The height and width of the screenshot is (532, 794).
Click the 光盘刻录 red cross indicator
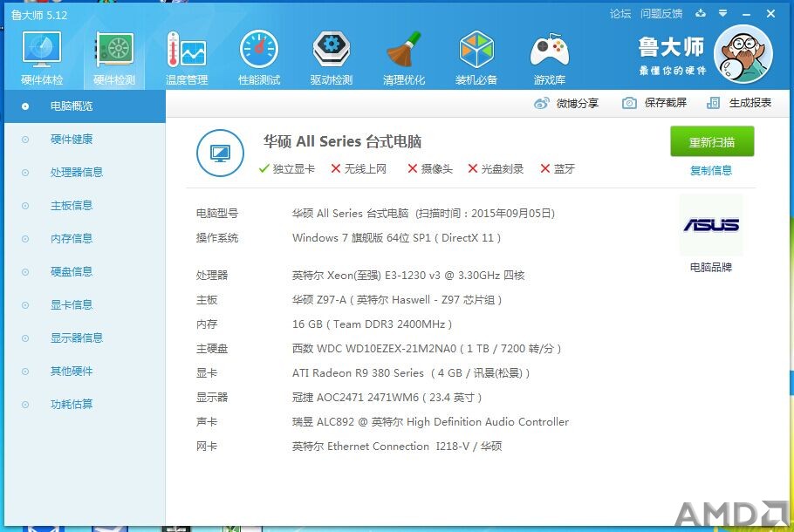pyautogui.click(x=472, y=168)
